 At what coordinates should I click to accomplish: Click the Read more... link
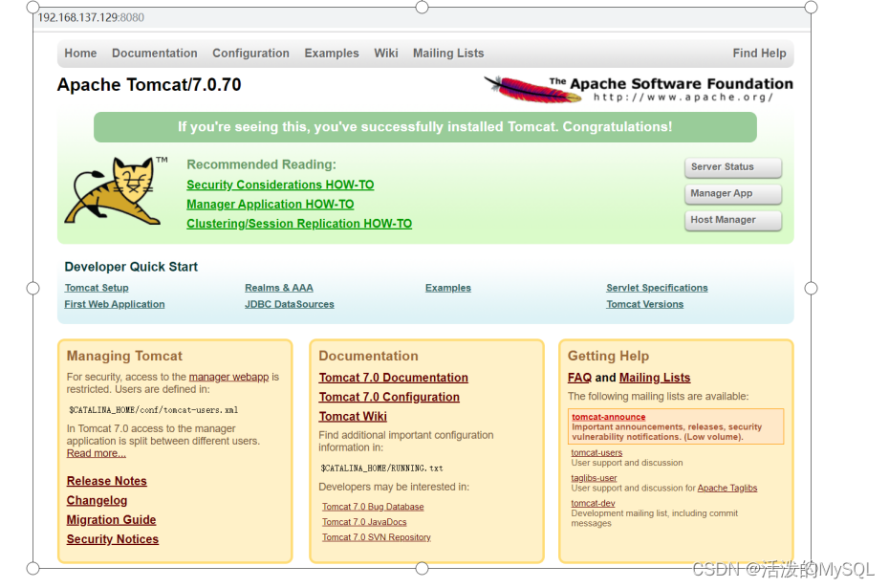tap(97, 453)
